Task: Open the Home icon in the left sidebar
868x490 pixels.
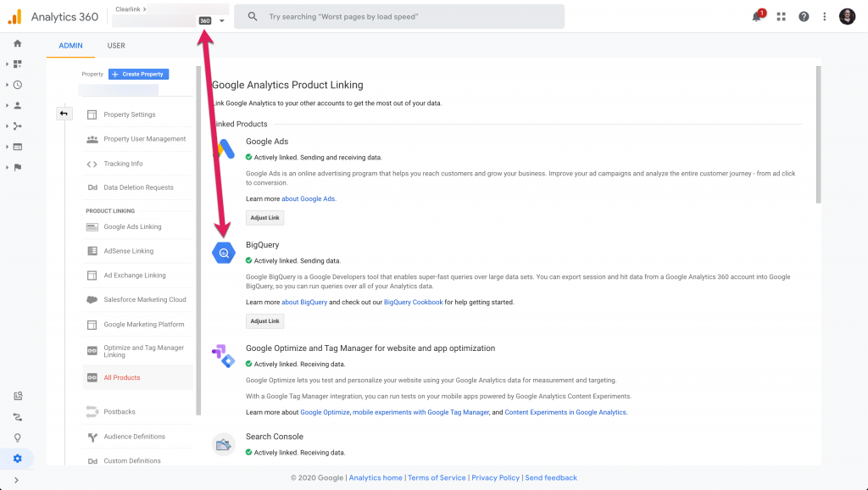Action: pyautogui.click(x=18, y=43)
